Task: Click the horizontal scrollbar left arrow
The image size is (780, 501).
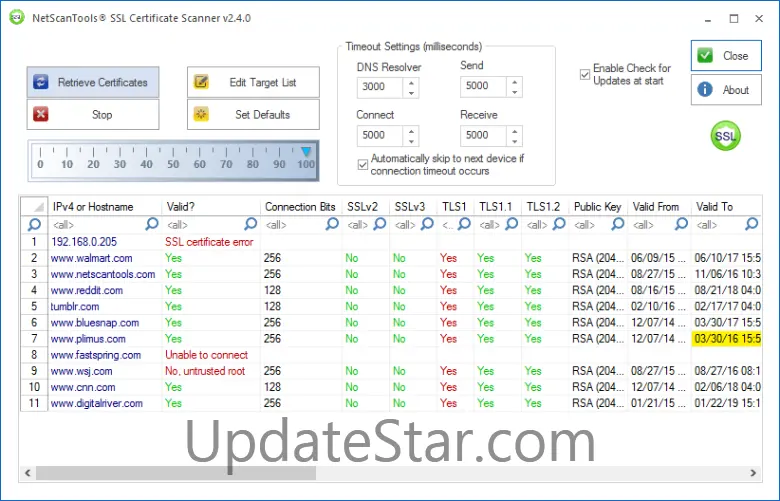Action: [28, 473]
